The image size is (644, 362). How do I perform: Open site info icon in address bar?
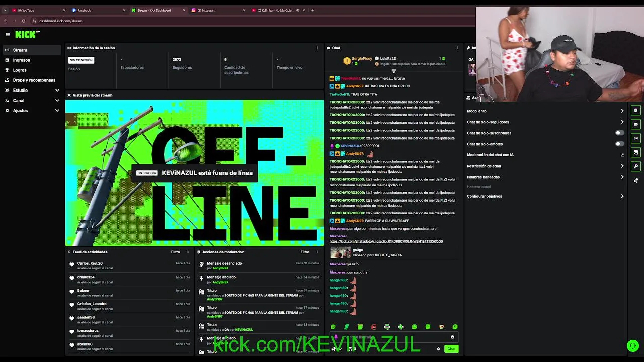click(x=34, y=21)
